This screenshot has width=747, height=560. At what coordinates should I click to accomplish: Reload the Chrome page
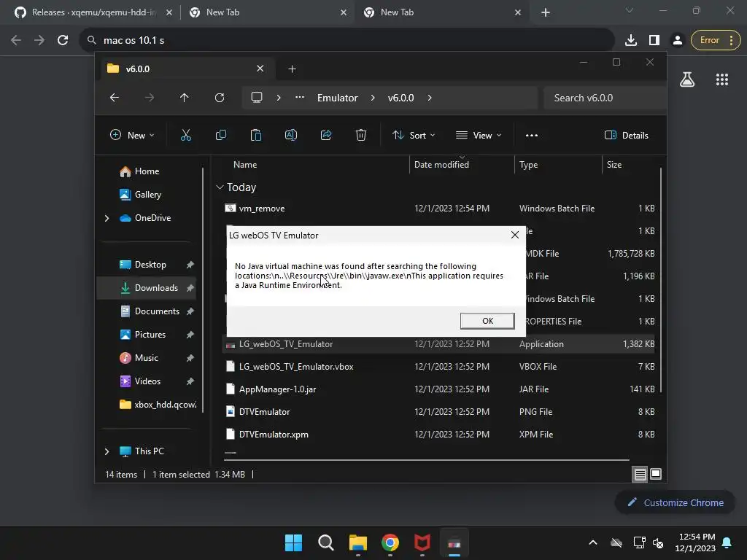[x=63, y=40]
